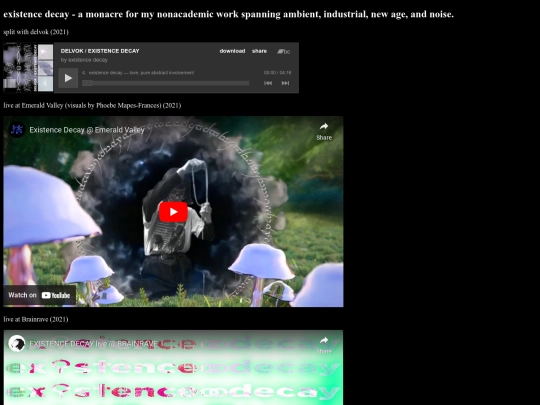Viewport: 540px width, 405px height.
Task: Open the download link in the Bandcamp player
Action: click(232, 51)
